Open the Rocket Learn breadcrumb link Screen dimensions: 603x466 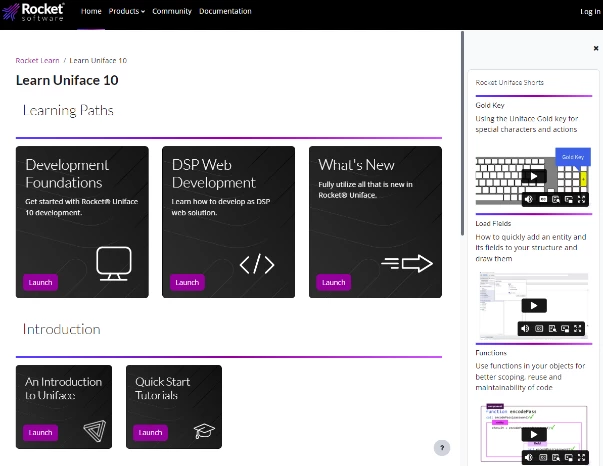37,60
